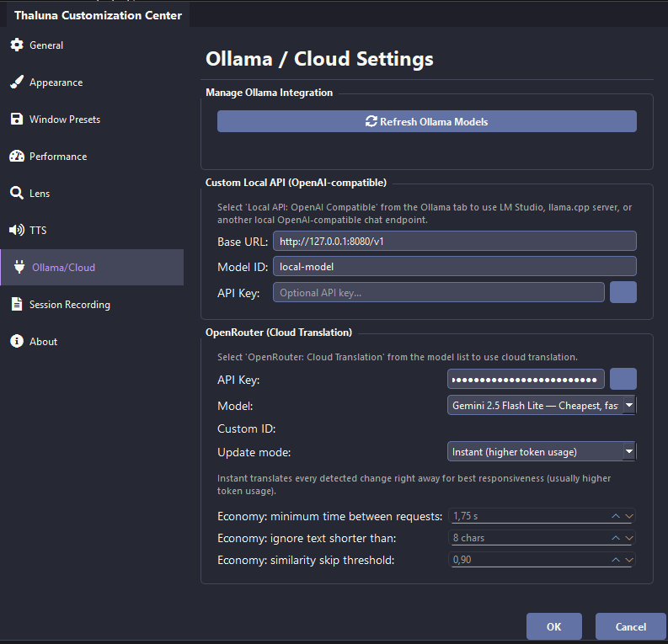Click the Model ID field

[x=455, y=267]
